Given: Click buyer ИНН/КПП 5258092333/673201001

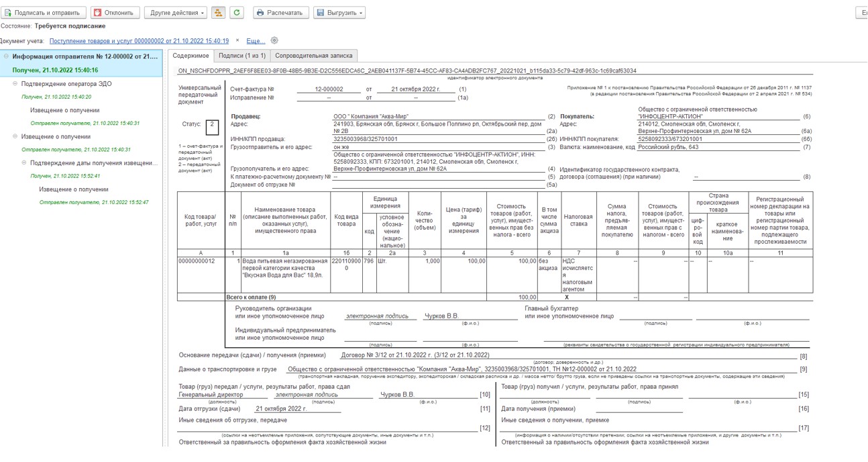Looking at the screenshot, I should pos(671,139).
